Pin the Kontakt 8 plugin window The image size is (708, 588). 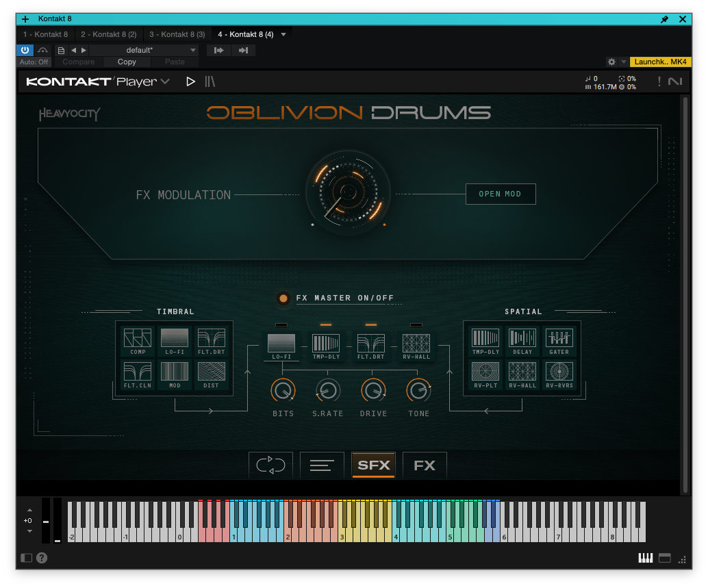[664, 19]
